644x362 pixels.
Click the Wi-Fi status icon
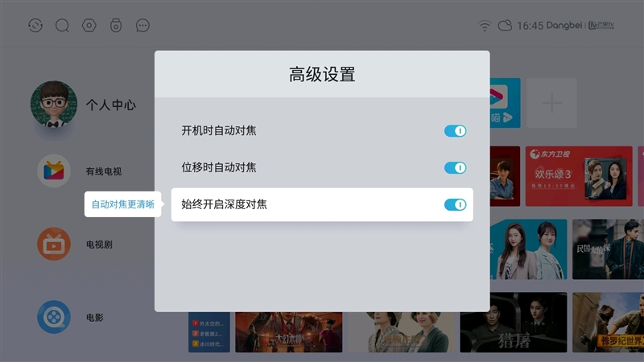pyautogui.click(x=485, y=26)
